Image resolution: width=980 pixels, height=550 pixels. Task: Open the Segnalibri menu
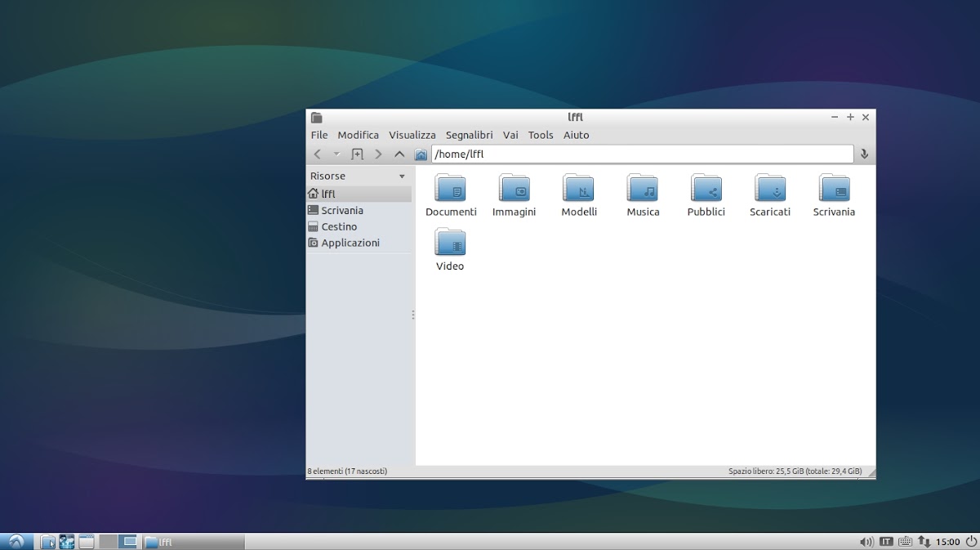coord(470,136)
